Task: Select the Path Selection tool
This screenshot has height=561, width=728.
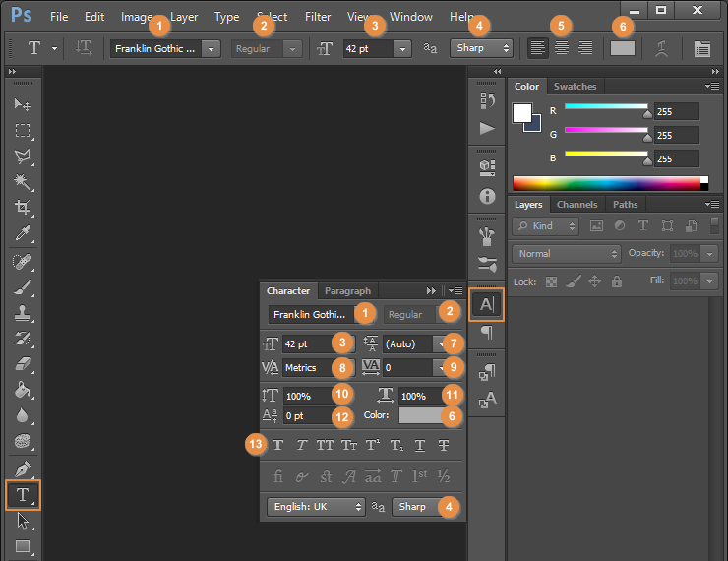Action: coord(23,521)
